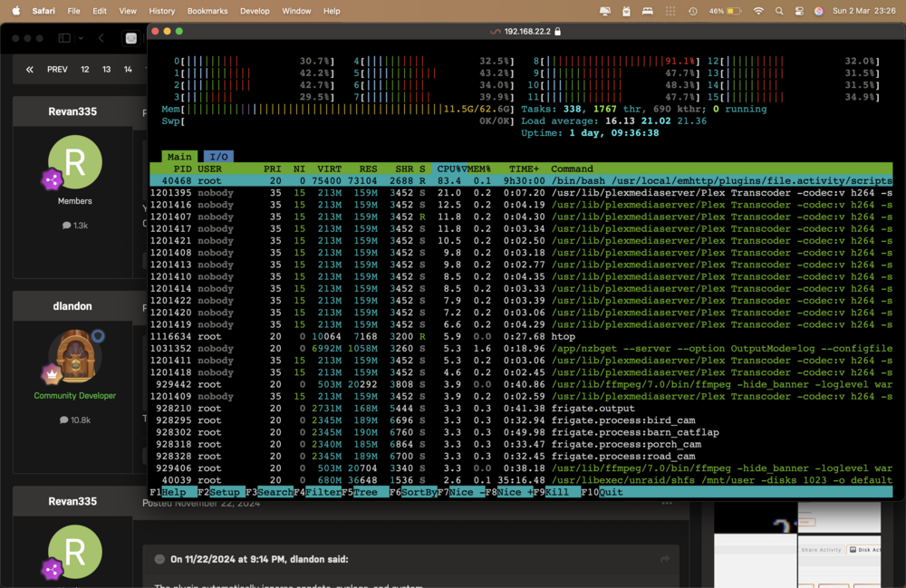906x588 pixels.
Task: Click the quote expand circle icon
Action: (159, 559)
